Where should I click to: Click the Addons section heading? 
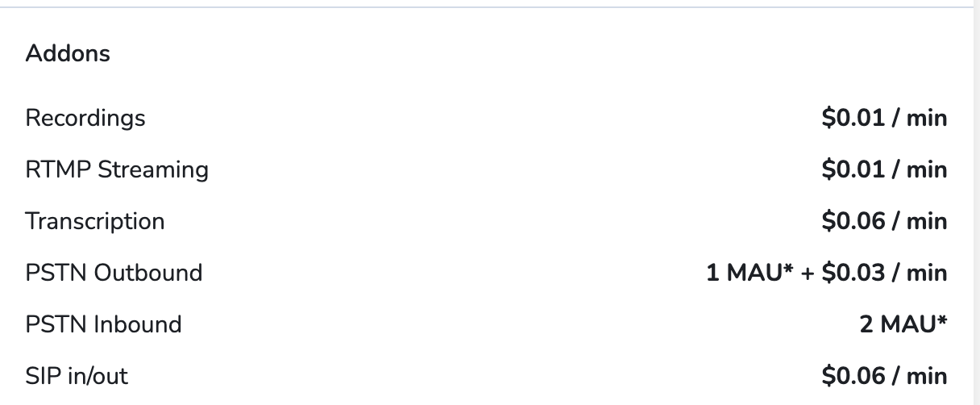pyautogui.click(x=68, y=54)
